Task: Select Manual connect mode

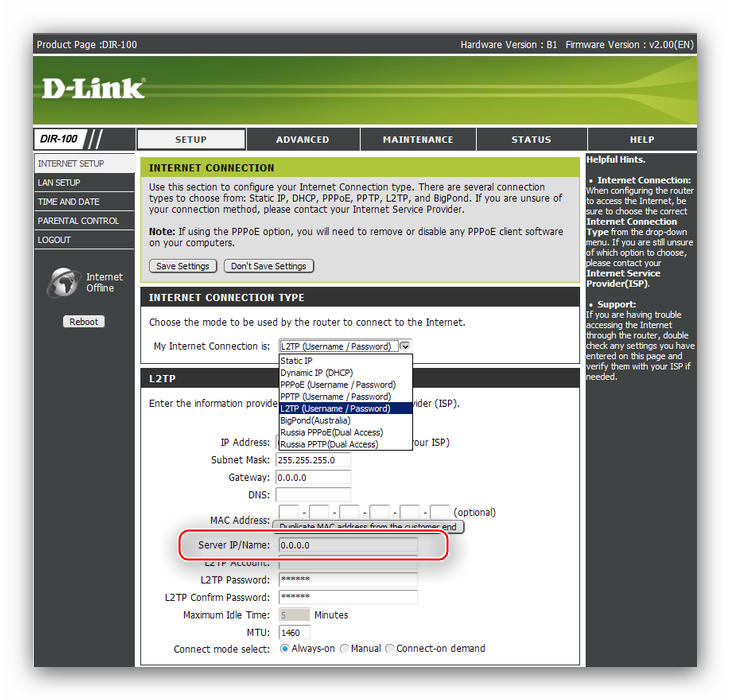Action: click(345, 648)
